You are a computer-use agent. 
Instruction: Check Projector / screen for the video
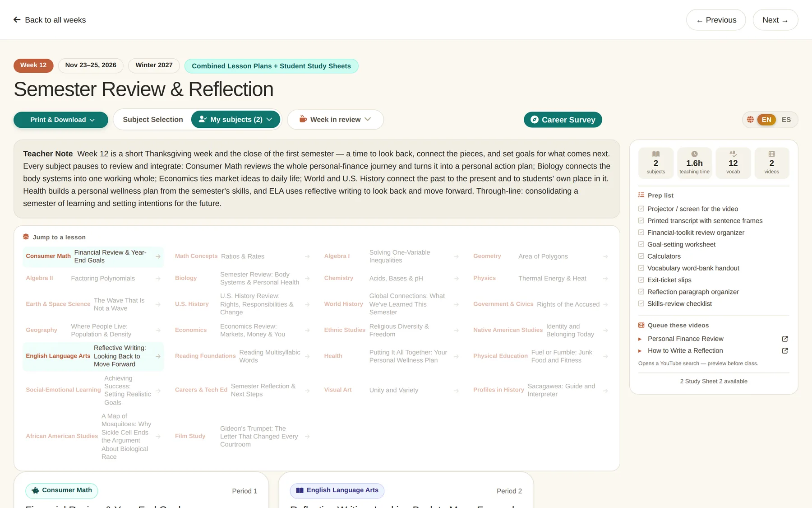641,209
